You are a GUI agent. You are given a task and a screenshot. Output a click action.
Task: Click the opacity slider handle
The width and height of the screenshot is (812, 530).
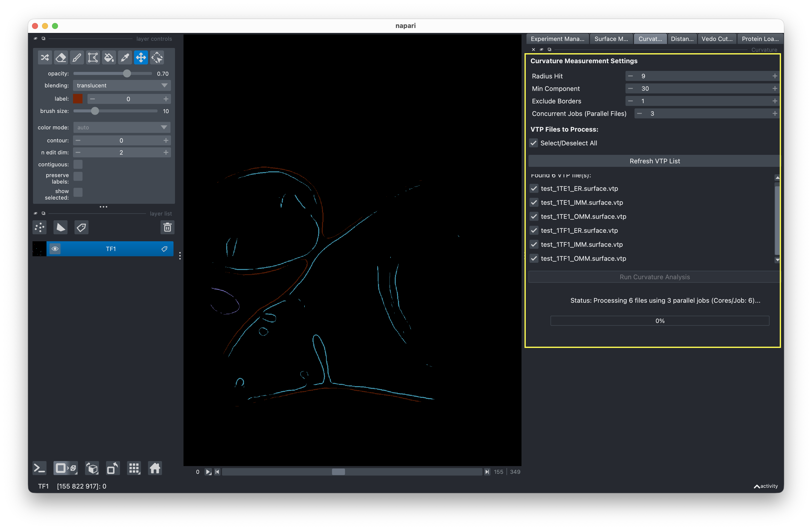tap(127, 74)
